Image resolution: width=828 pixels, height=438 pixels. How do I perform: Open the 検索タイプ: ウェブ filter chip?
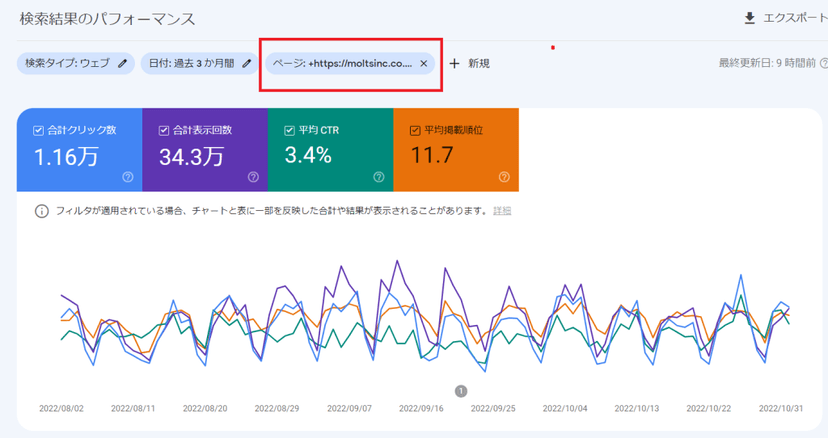click(x=76, y=63)
